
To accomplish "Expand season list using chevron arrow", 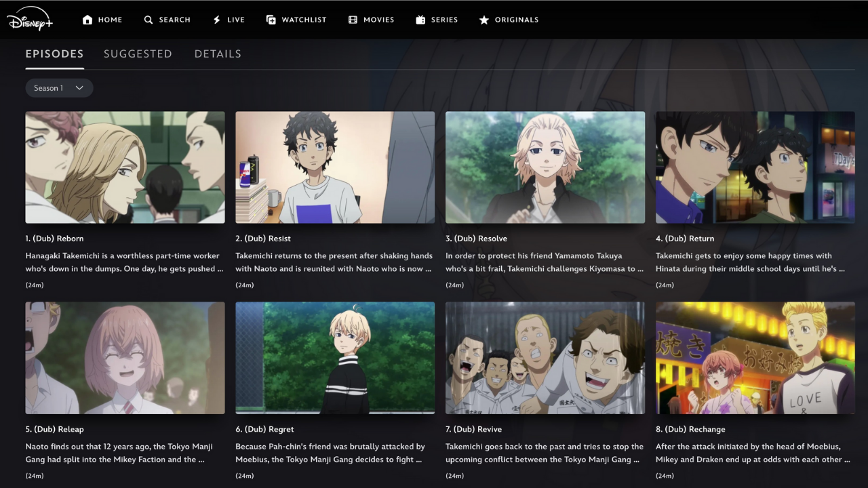I will [x=79, y=88].
